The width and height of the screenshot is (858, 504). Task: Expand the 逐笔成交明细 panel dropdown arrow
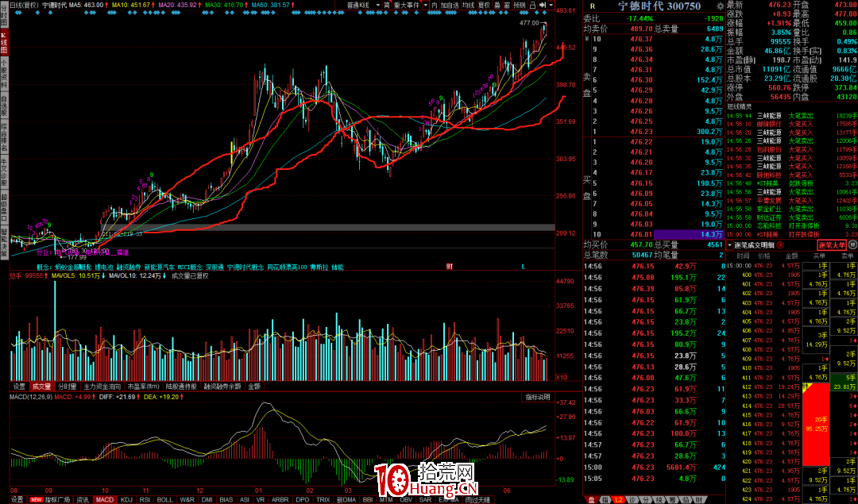point(730,245)
